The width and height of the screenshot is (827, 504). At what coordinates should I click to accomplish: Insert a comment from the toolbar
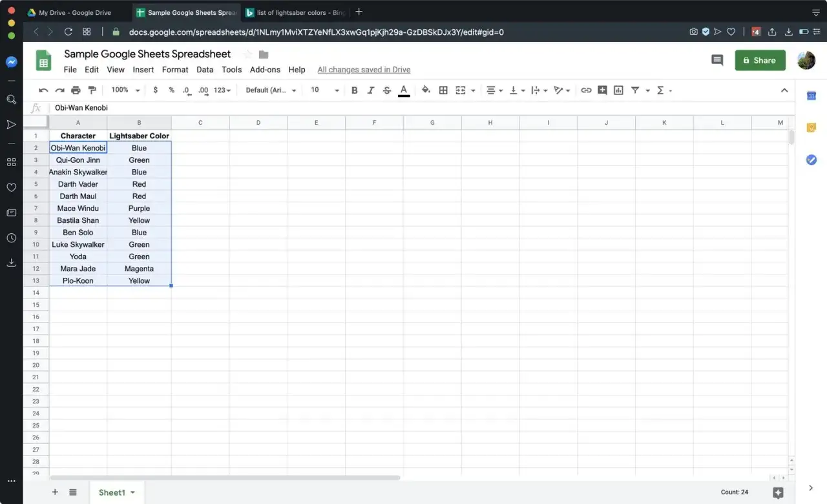coord(602,90)
